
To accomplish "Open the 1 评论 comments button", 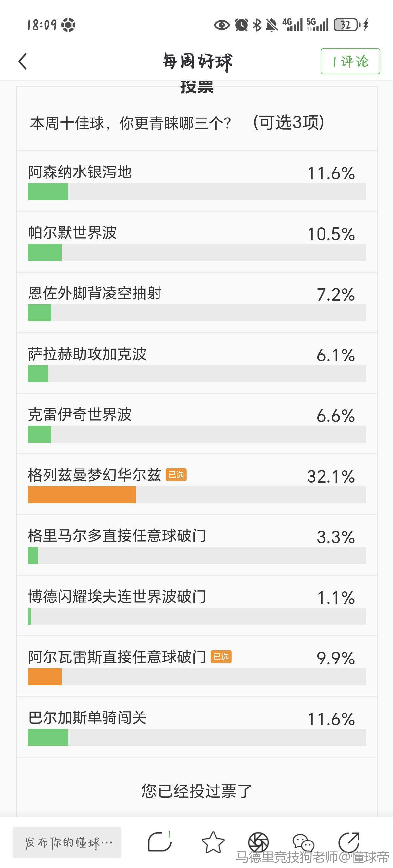I will coord(350,61).
